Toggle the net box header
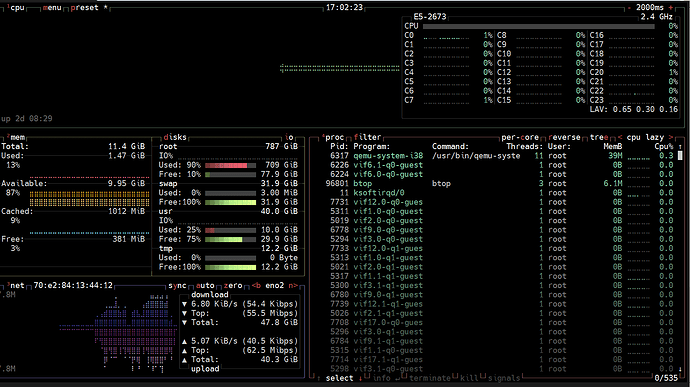The width and height of the screenshot is (690, 387). 15,285
